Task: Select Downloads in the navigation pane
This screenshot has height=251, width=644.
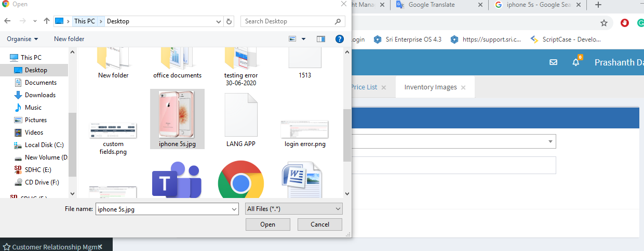Action: (40, 95)
